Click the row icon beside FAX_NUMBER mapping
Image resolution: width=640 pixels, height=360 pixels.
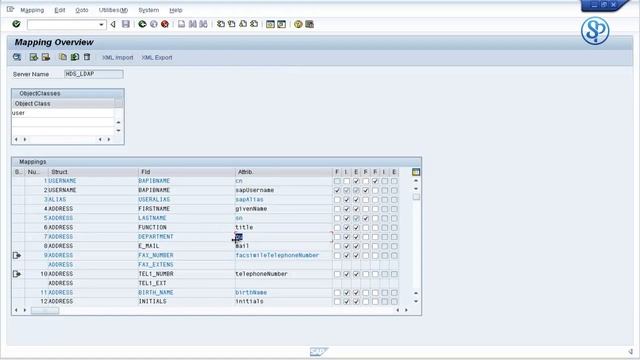17,255
